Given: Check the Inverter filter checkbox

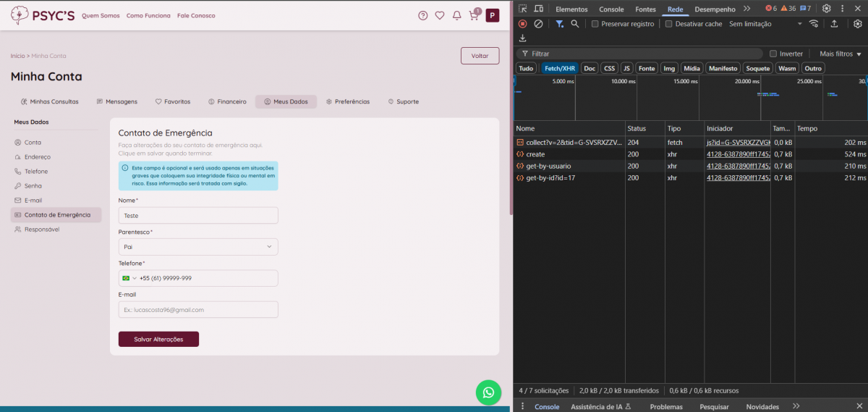Looking at the screenshot, I should point(773,54).
